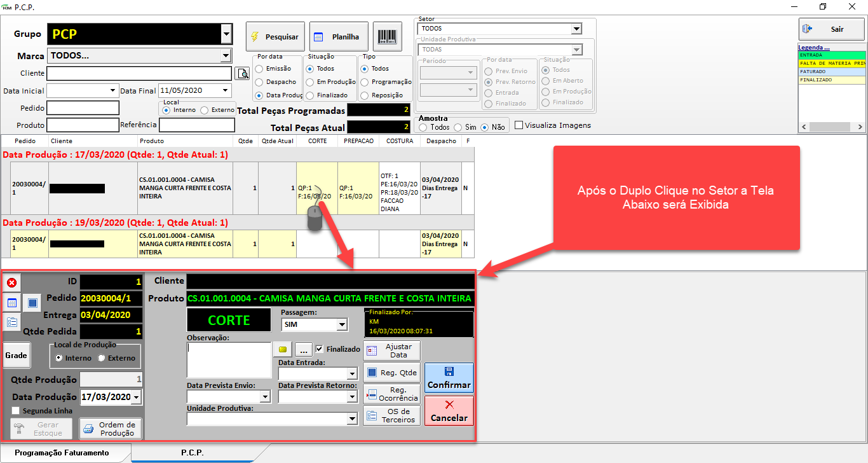
Task: Click the ellipsis button beside Observação
Action: (x=304, y=349)
